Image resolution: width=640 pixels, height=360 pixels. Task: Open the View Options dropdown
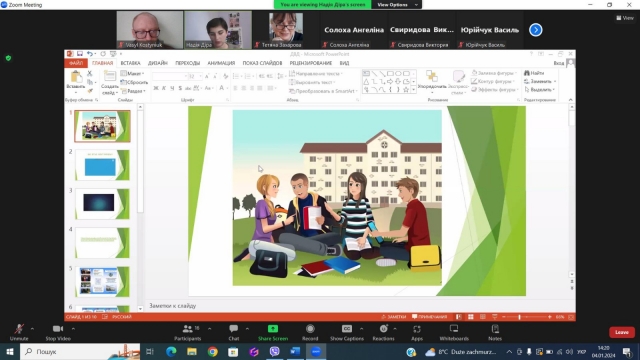pyautogui.click(x=396, y=4)
